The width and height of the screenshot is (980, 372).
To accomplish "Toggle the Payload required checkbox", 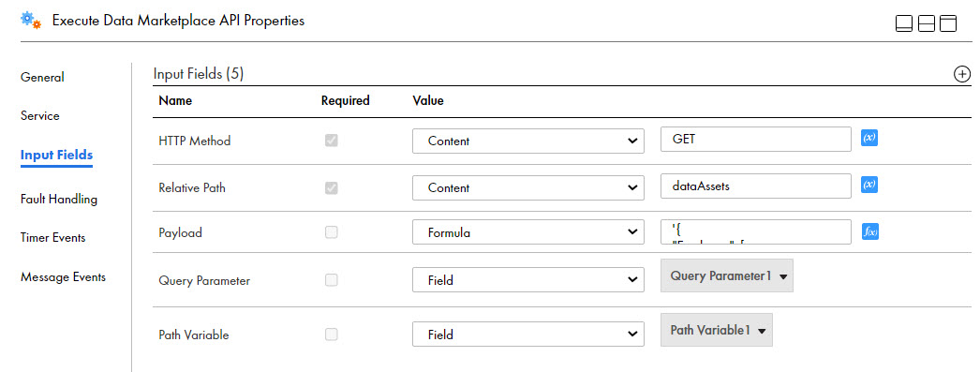I will (332, 232).
